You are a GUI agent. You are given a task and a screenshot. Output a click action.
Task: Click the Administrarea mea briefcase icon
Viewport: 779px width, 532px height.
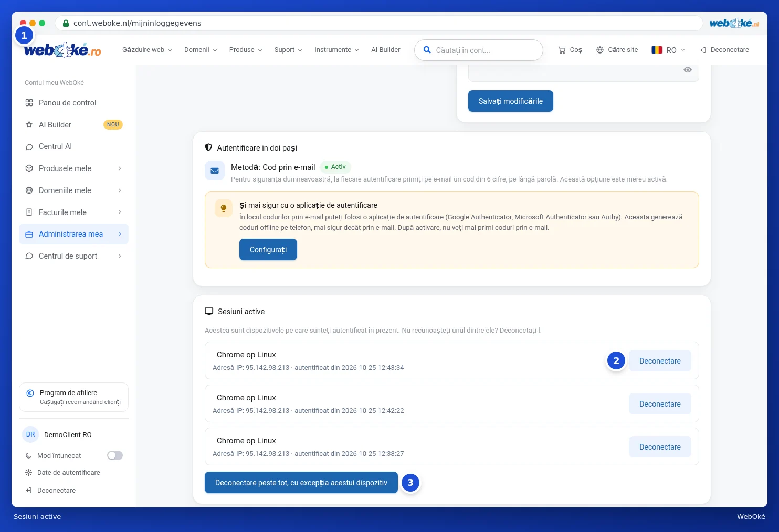(29, 235)
